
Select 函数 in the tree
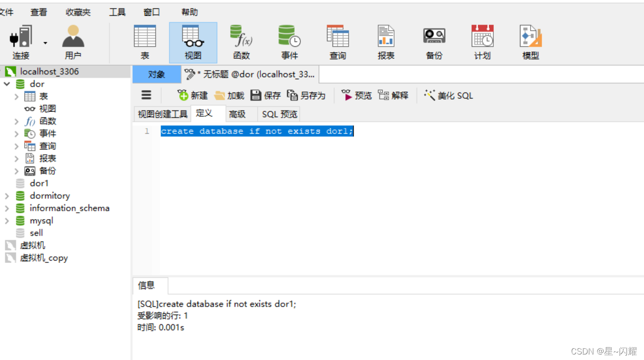(47, 121)
